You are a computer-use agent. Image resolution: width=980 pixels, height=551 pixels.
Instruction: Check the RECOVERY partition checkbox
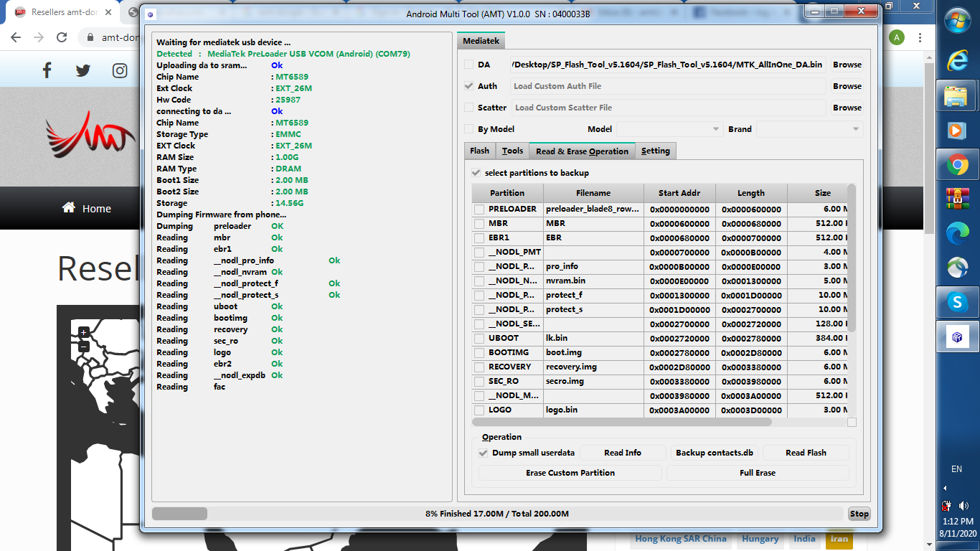point(479,367)
